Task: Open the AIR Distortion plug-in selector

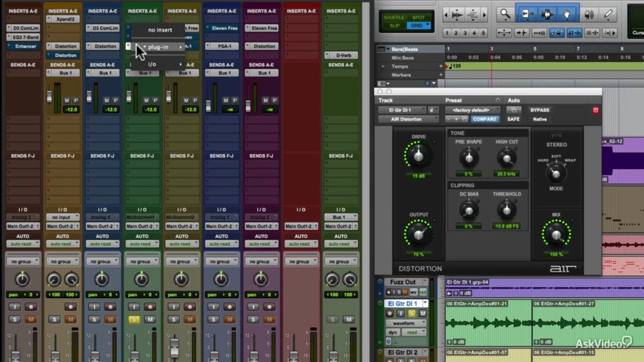Action: coord(408,119)
